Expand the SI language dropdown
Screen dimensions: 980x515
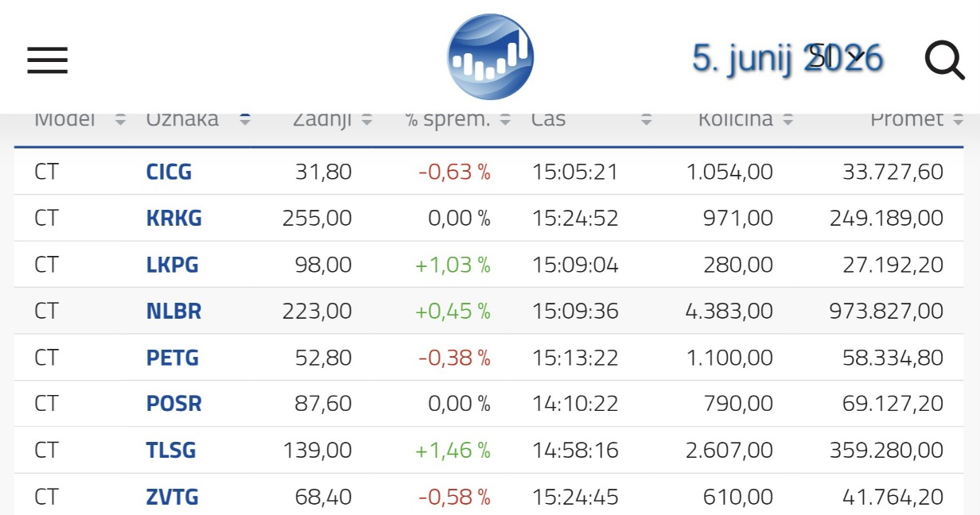point(838,58)
